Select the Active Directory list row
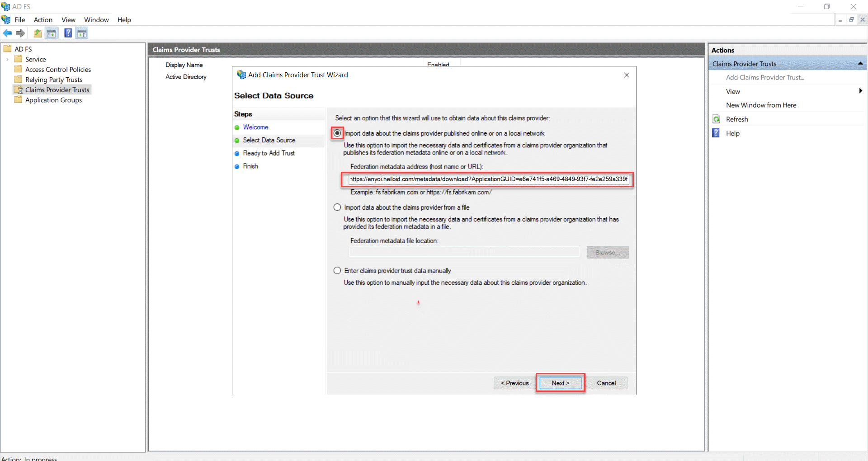This screenshot has width=868, height=461. (x=186, y=77)
